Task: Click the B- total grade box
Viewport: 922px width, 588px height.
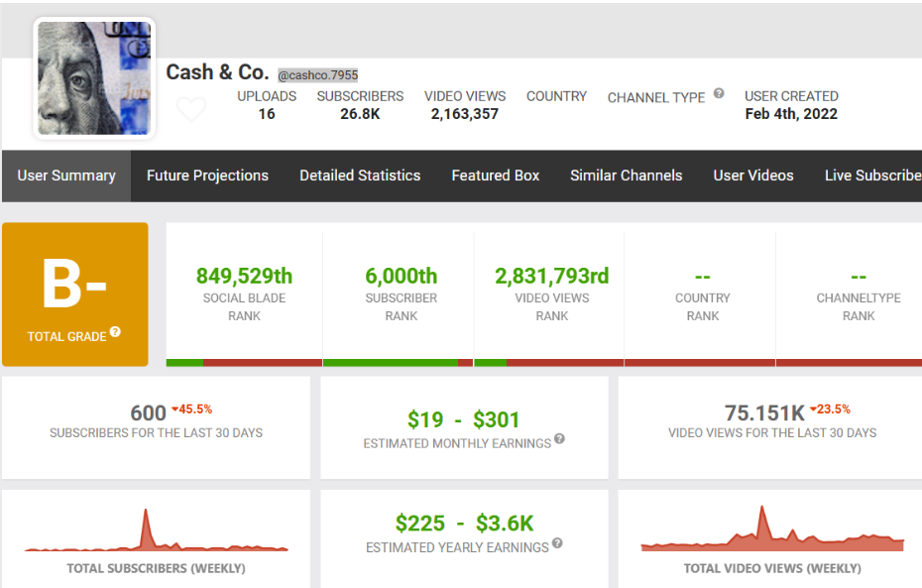Action: [x=75, y=294]
